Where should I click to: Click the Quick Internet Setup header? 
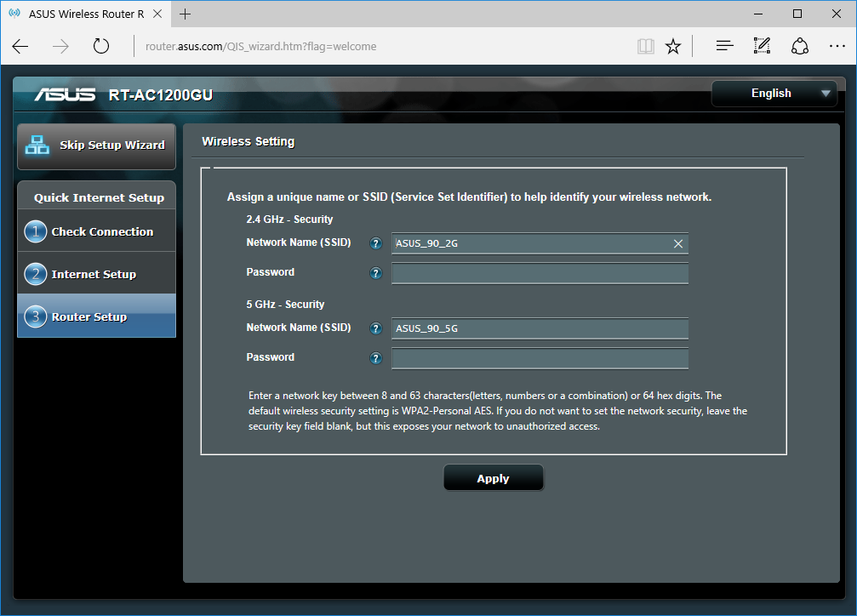tap(99, 197)
